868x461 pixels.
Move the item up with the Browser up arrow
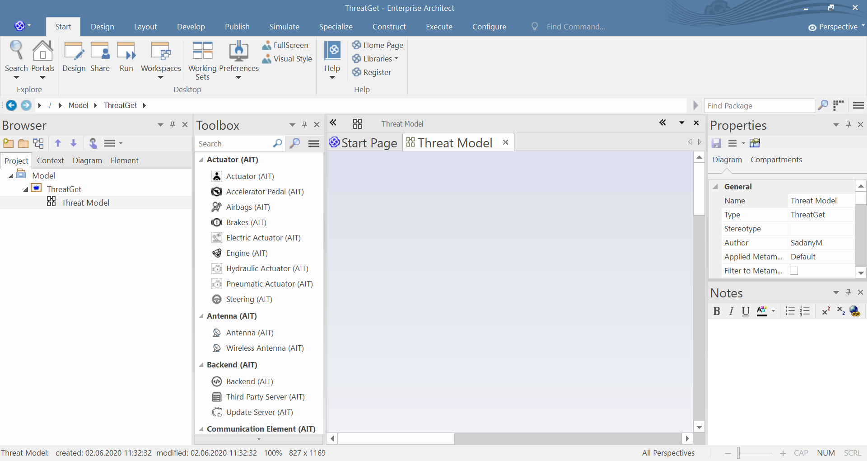58,143
